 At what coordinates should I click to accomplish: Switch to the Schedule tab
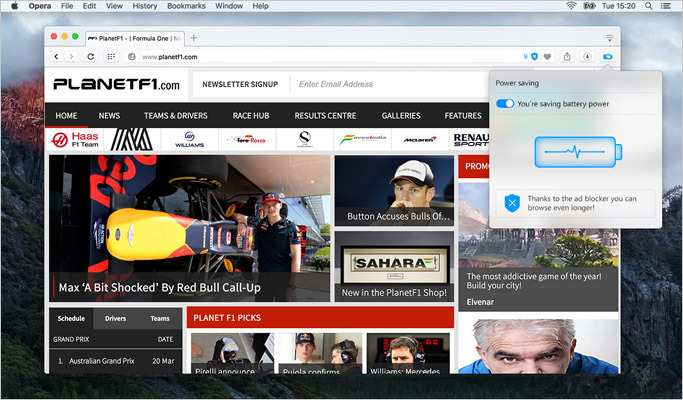(71, 319)
